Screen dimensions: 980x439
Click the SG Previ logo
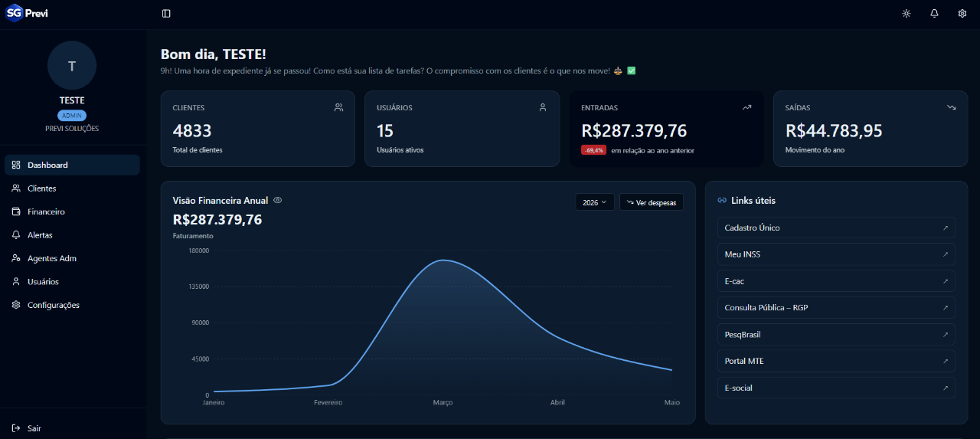click(x=28, y=13)
